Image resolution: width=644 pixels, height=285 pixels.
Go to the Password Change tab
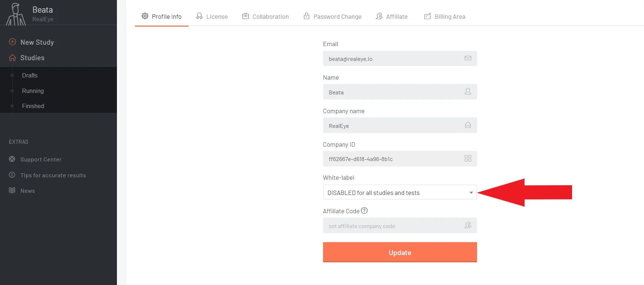332,17
